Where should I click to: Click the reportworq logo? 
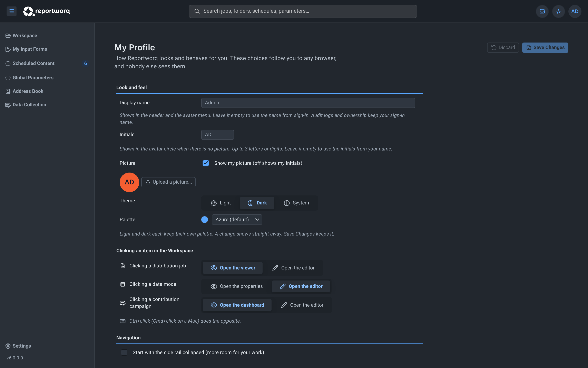[47, 11]
